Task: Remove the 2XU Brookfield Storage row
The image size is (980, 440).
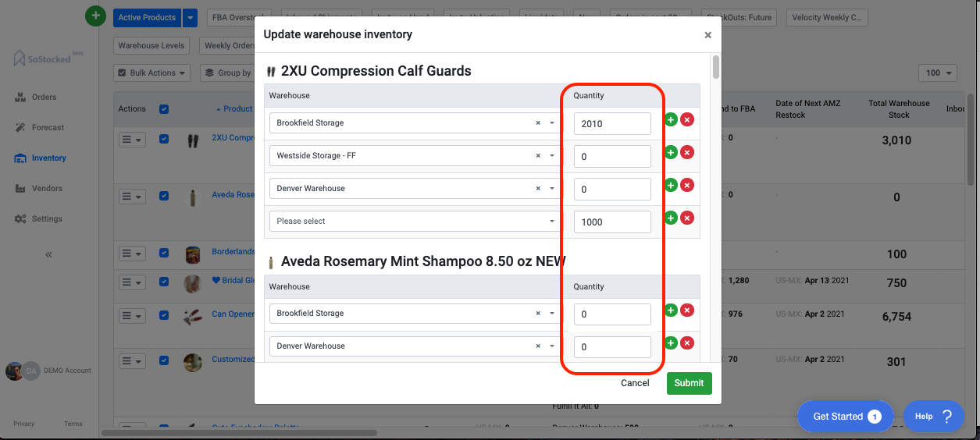Action: click(687, 119)
